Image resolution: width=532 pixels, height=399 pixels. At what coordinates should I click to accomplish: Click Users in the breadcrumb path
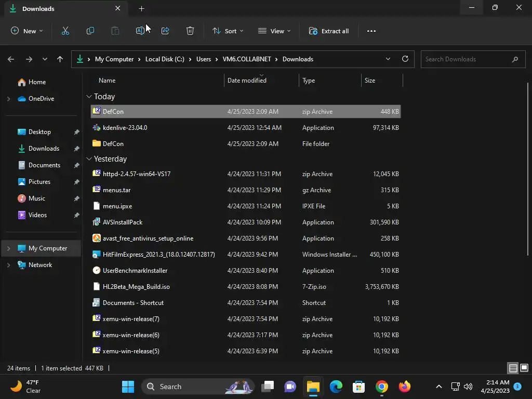[x=204, y=59]
